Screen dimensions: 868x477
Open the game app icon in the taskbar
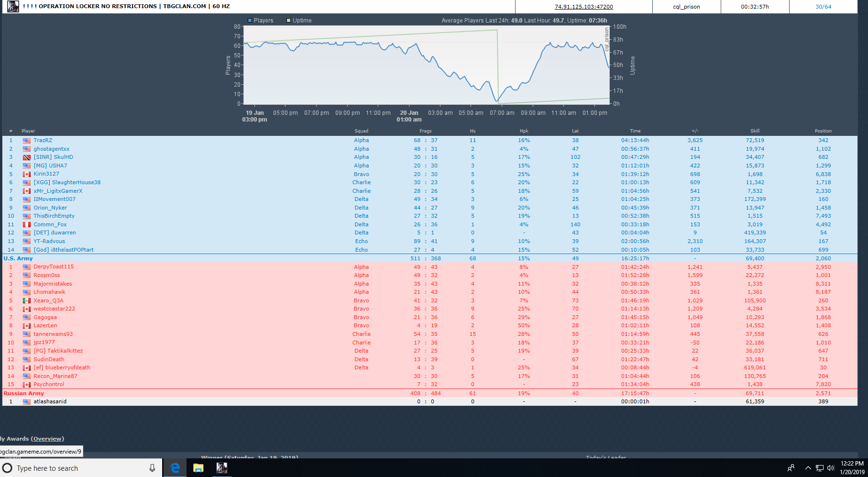click(x=221, y=468)
